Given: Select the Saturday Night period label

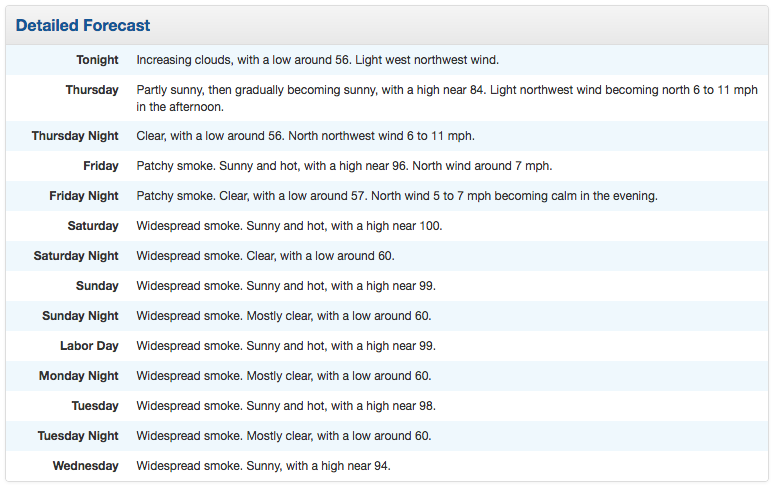Looking at the screenshot, I should 76,256.
